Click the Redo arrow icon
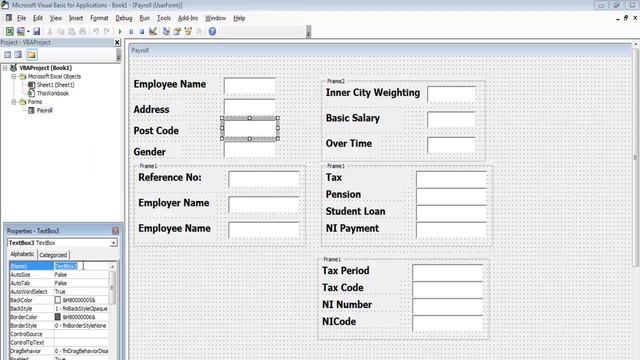Screen dimensions: 640x360 (x=107, y=31)
